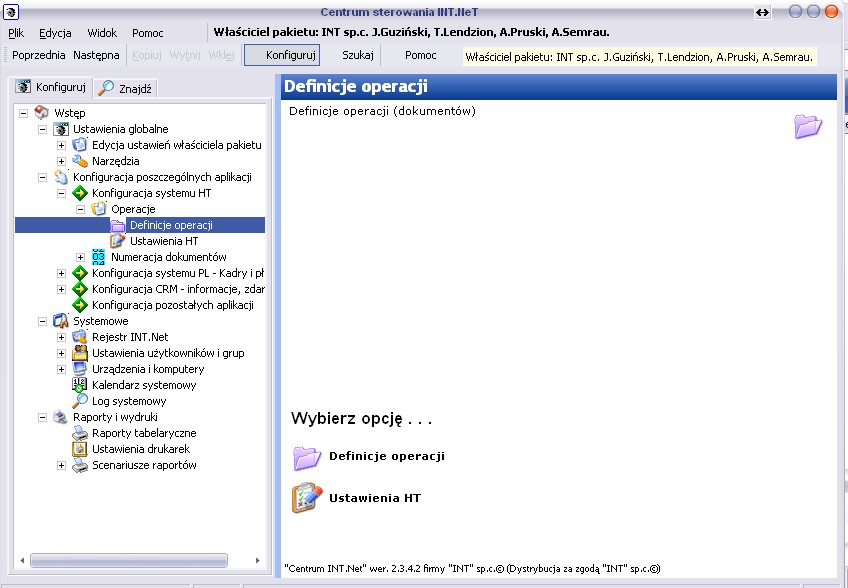
Task: Click the green arrow icon beside Konfiguracja systemu HT
Action: tap(80, 193)
